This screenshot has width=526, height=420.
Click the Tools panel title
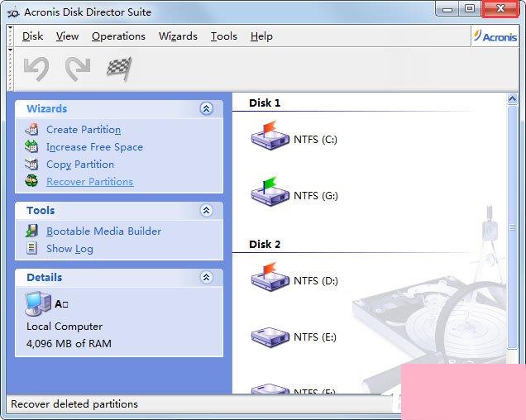[x=41, y=210]
